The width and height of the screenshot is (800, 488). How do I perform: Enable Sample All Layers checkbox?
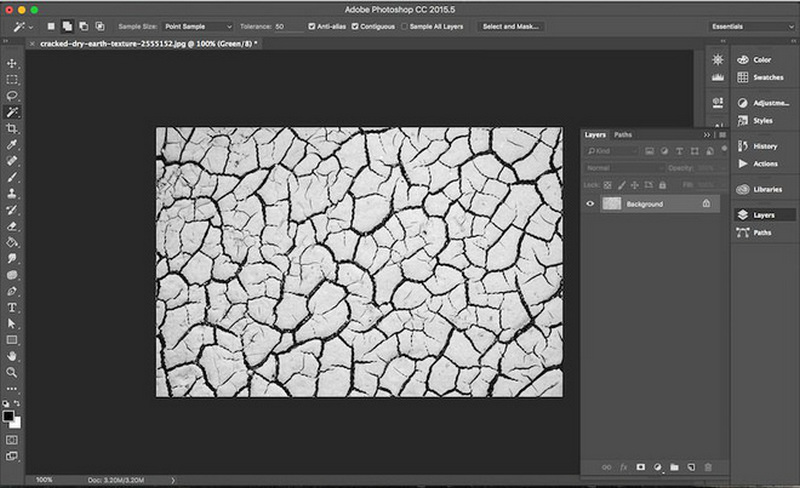pos(404,26)
